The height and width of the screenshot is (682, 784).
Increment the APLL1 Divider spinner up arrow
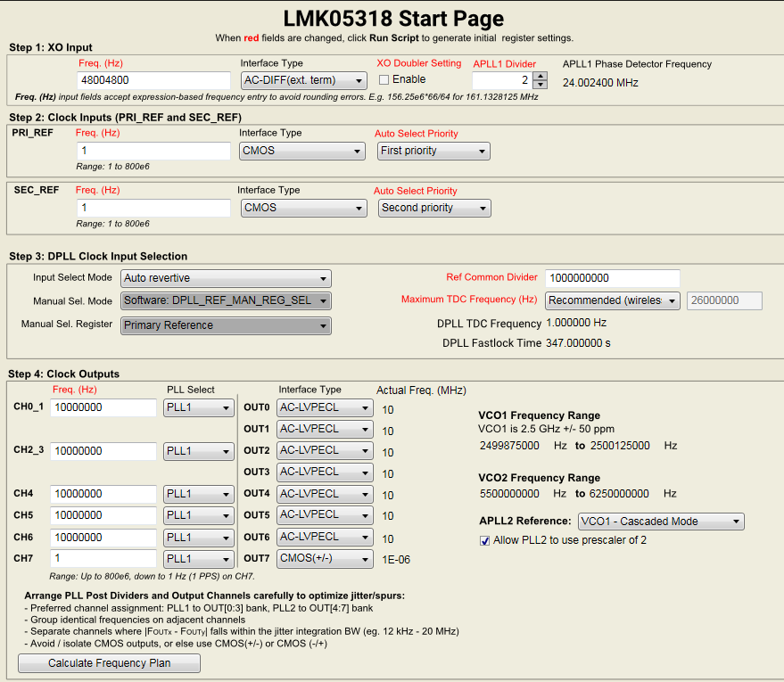540,76
